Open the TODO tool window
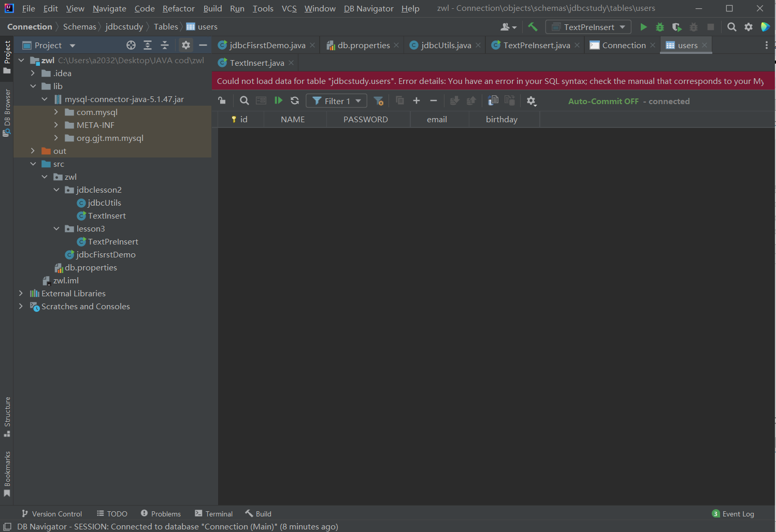Image resolution: width=776 pixels, height=532 pixels. 112,513
